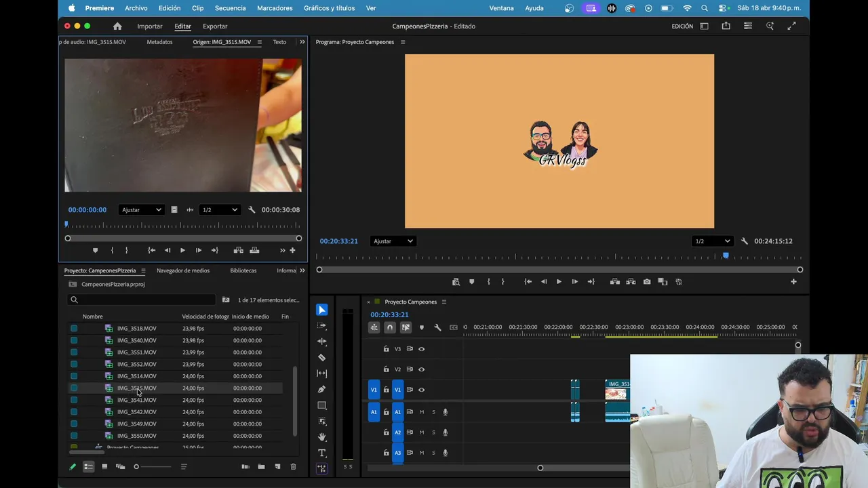Open Program monitor 1/2 resolution dropdown

click(712, 241)
